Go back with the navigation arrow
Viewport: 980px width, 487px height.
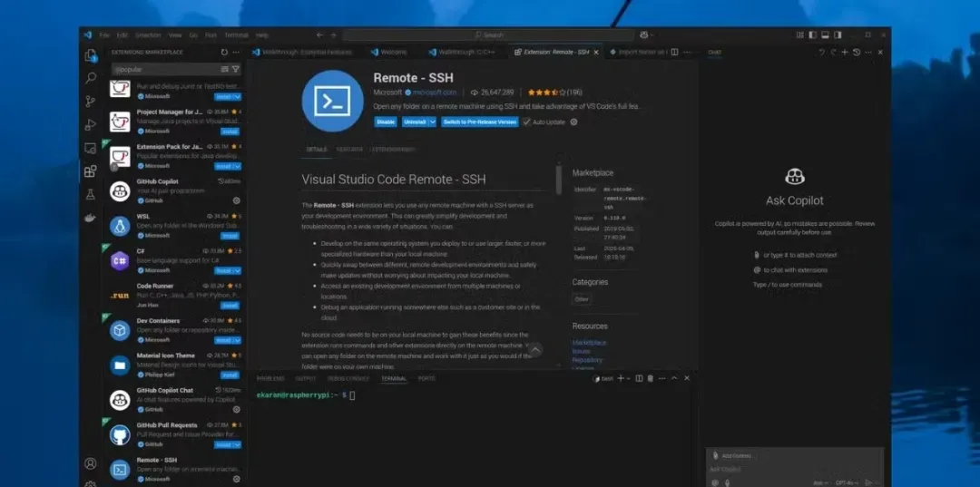pyautogui.click(x=320, y=35)
